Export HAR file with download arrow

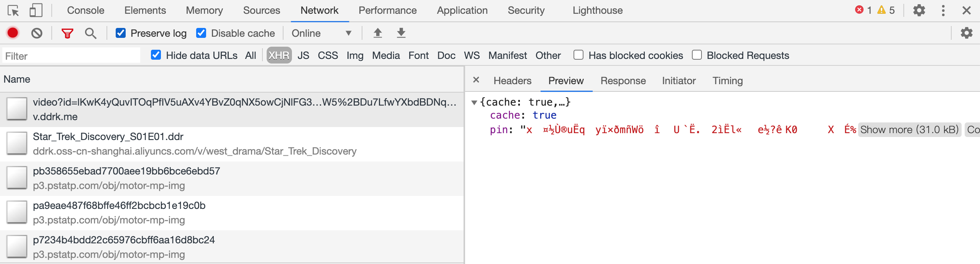pyautogui.click(x=401, y=33)
